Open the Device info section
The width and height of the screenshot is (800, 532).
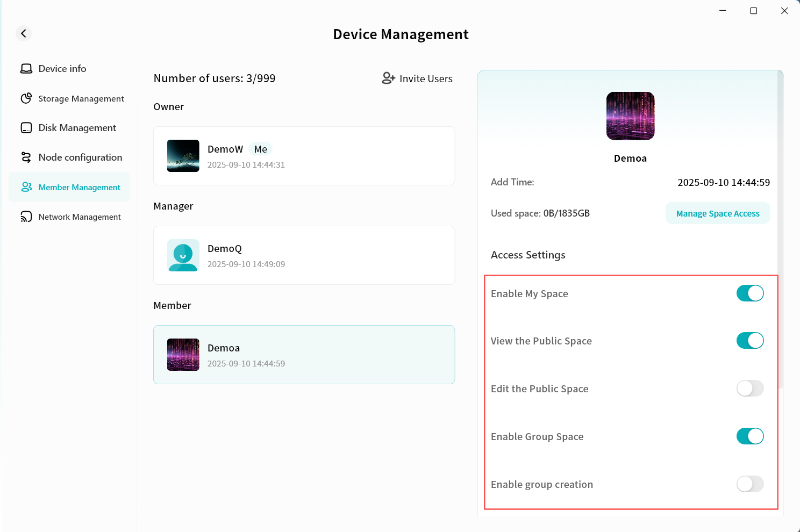tap(62, 69)
